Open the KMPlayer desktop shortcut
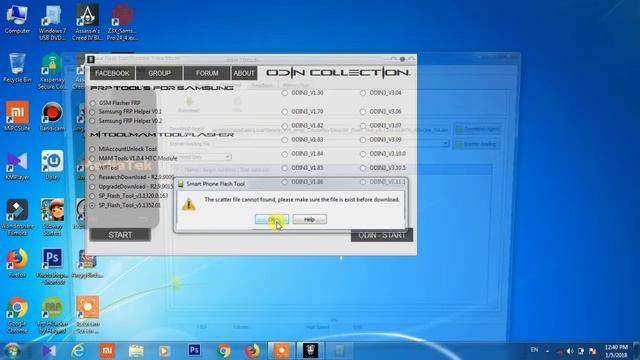640x360 pixels. [17, 166]
